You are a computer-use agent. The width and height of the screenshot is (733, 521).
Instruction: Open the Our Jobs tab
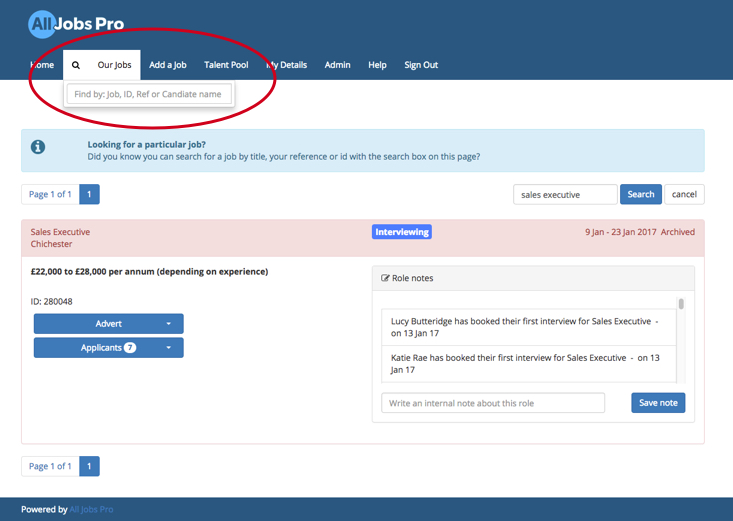click(x=115, y=65)
